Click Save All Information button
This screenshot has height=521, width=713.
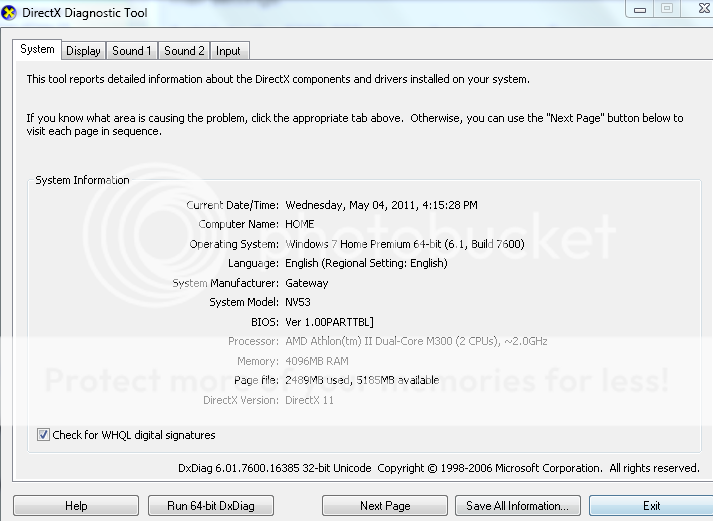pyautogui.click(x=517, y=506)
